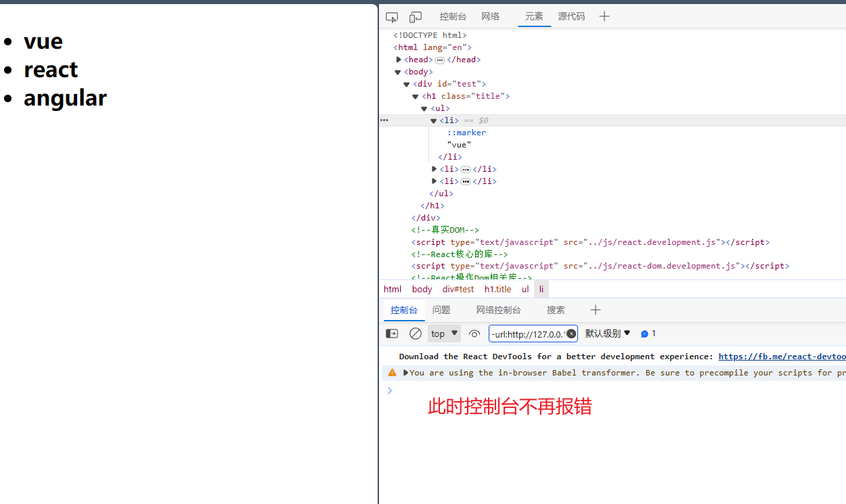Select the react.development.js script row
The width and height of the screenshot is (846, 504).
(590, 242)
